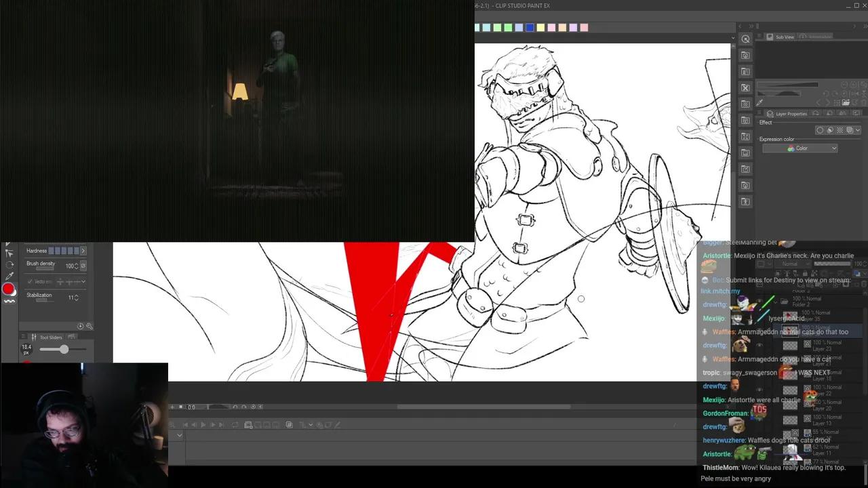This screenshot has height=488, width=868.
Task: Select layer 23 thumbnail in Layers panel
Action: click(790, 345)
